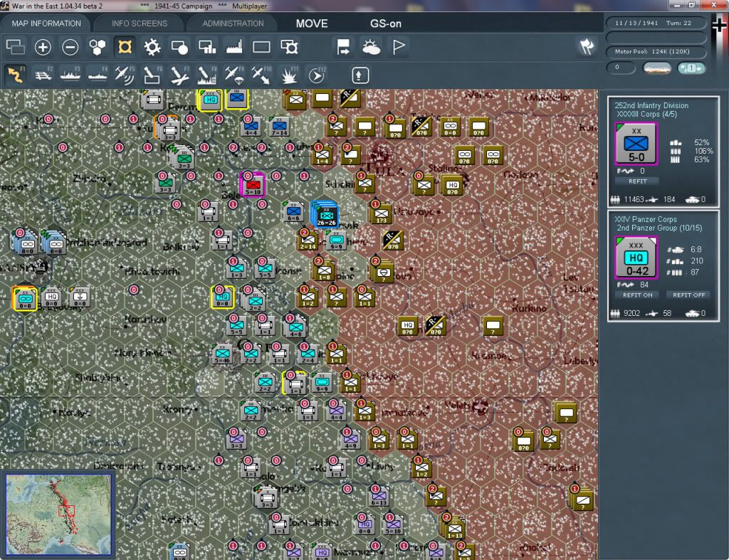Viewport: 729px width, 560px height.
Task: Click the date and Turn 22 field
Action: point(656,23)
